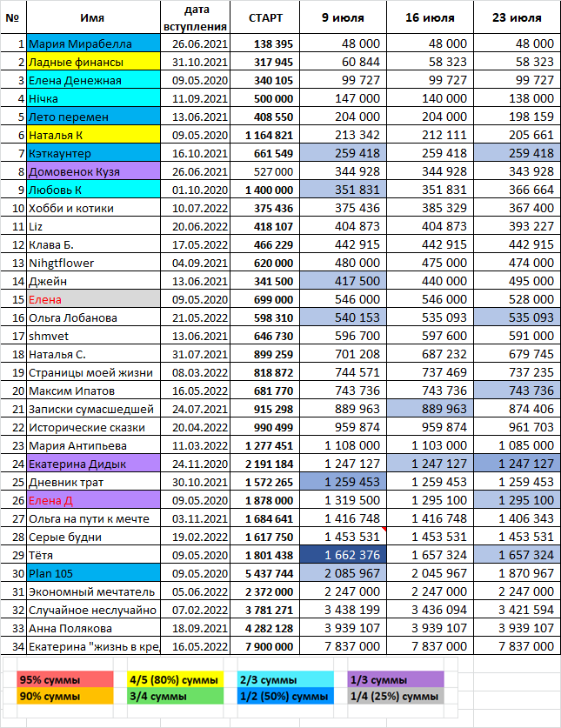Click the 'Максим Ипатов' cell
The height and width of the screenshot is (728, 561).
click(93, 391)
